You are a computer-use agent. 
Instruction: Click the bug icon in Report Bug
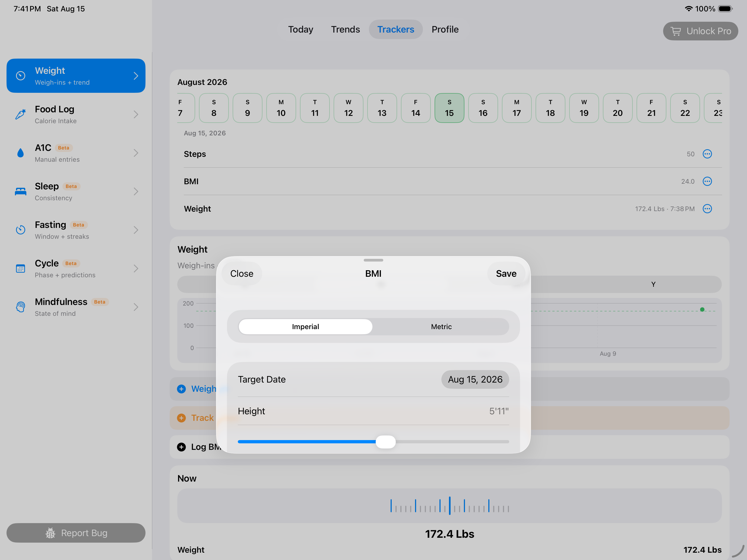click(x=50, y=533)
